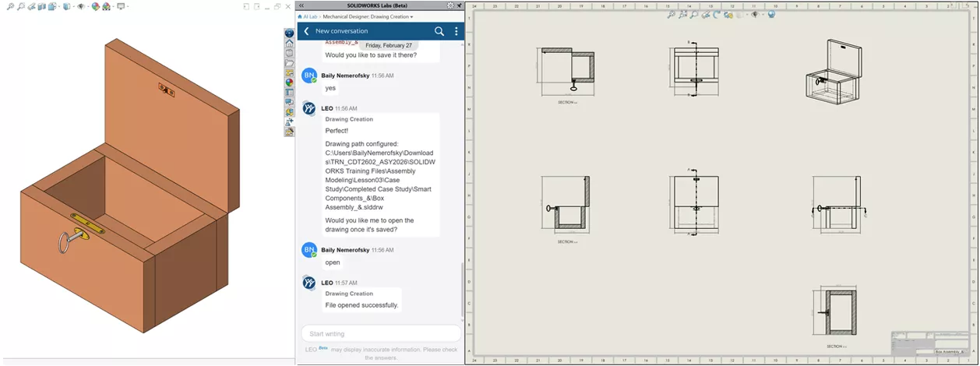This screenshot has height=366, width=980.
Task: Search the conversation using the magnifier icon
Action: pos(439,31)
